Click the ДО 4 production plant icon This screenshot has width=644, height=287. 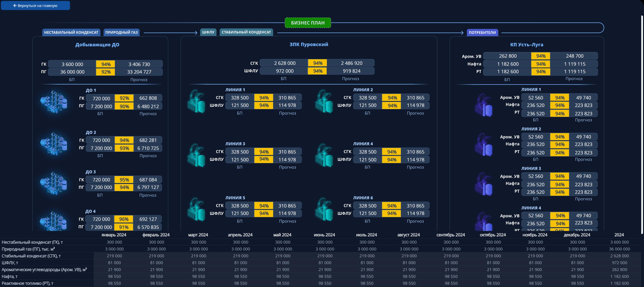tap(54, 221)
